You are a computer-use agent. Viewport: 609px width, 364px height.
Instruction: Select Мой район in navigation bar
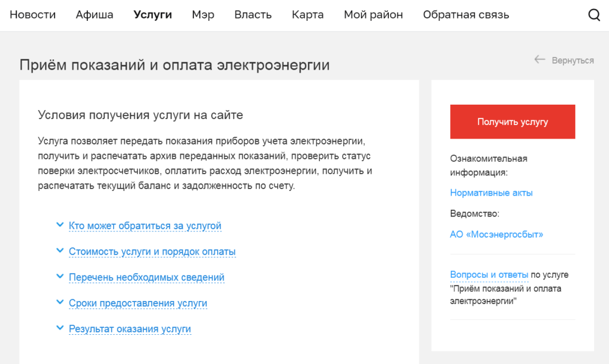[373, 15]
